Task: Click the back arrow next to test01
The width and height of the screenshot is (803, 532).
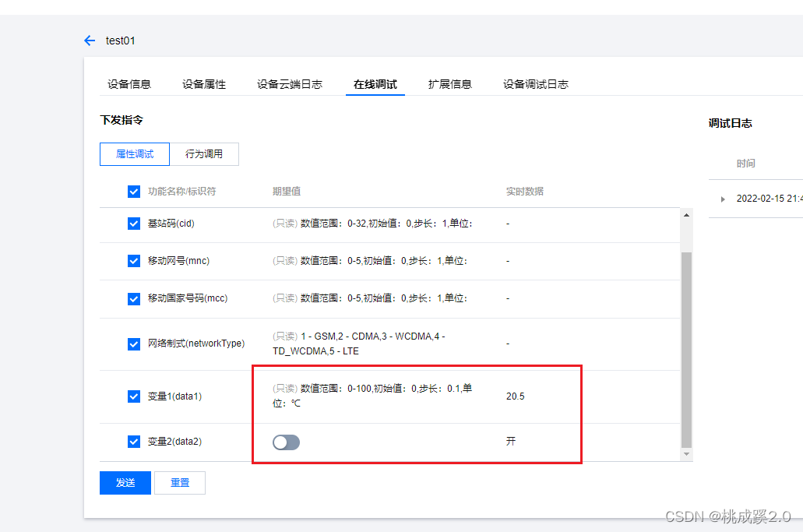Action: tap(89, 40)
